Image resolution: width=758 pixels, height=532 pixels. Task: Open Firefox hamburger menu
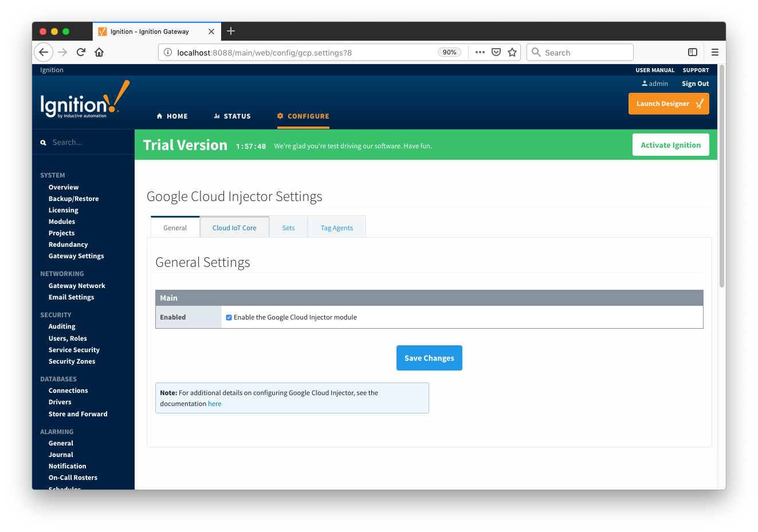click(714, 52)
